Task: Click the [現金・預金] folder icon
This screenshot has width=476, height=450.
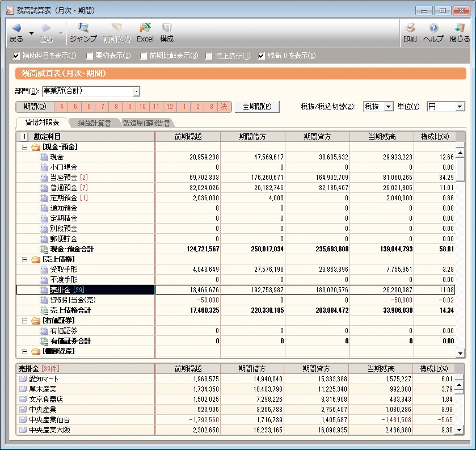Action: tap(36, 148)
